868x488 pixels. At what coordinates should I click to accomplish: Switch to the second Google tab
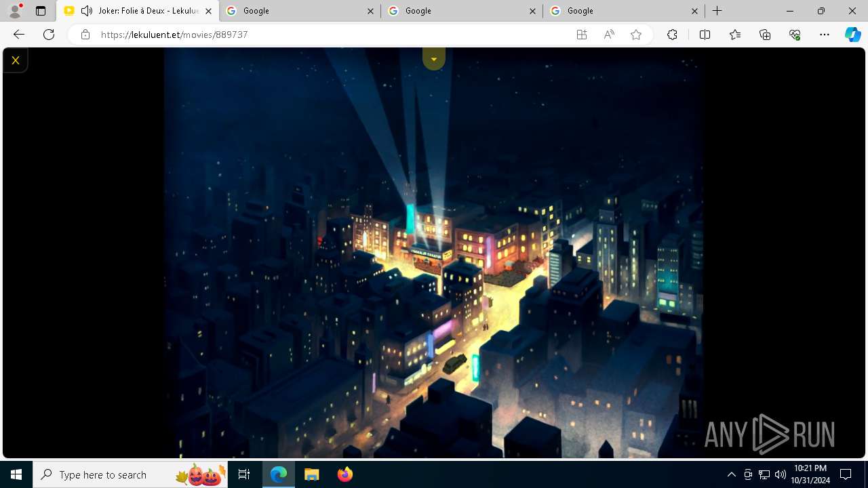coord(462,11)
